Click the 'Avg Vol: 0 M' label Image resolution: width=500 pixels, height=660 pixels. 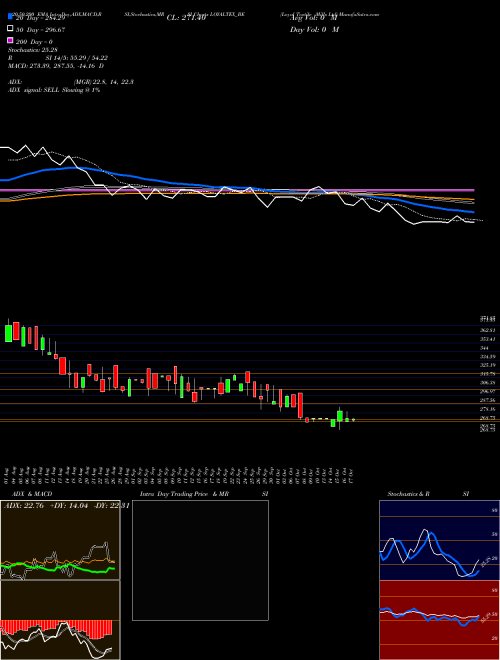(x=314, y=18)
